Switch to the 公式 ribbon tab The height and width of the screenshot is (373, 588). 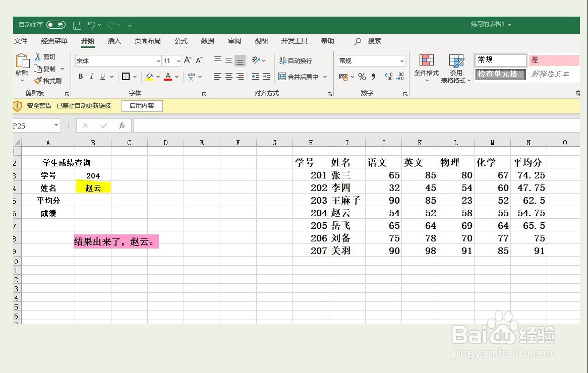click(x=181, y=41)
